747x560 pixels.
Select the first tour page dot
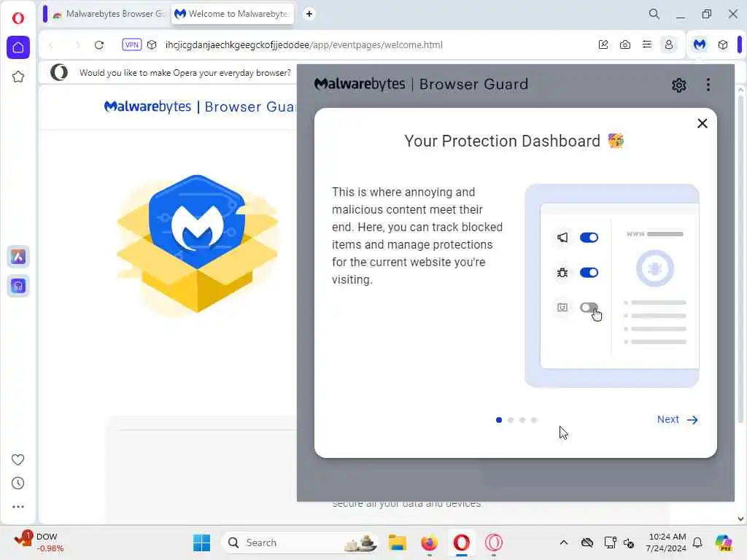tap(499, 420)
